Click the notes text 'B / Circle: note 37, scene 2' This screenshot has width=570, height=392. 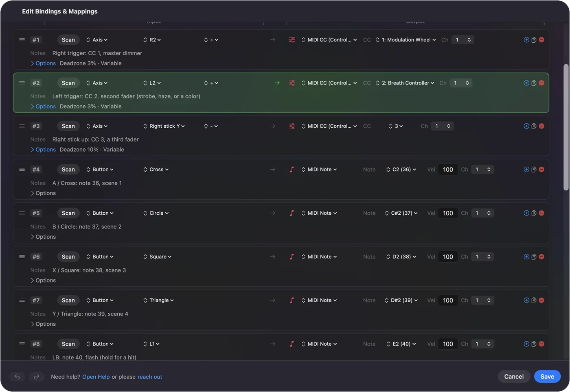tap(87, 227)
